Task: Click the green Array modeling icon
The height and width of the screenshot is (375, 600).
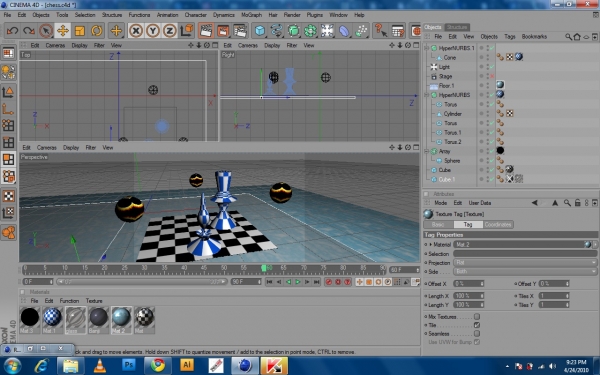Action: click(310, 31)
